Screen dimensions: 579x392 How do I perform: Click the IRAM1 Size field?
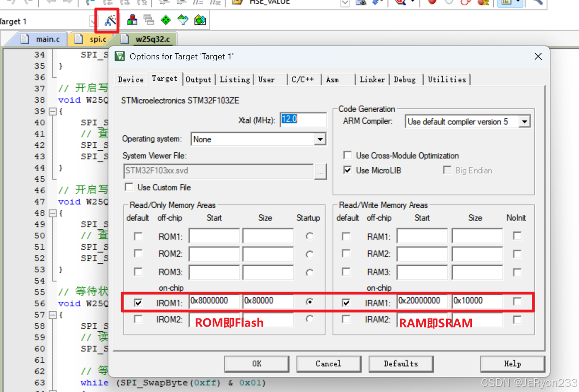pyautogui.click(x=477, y=302)
